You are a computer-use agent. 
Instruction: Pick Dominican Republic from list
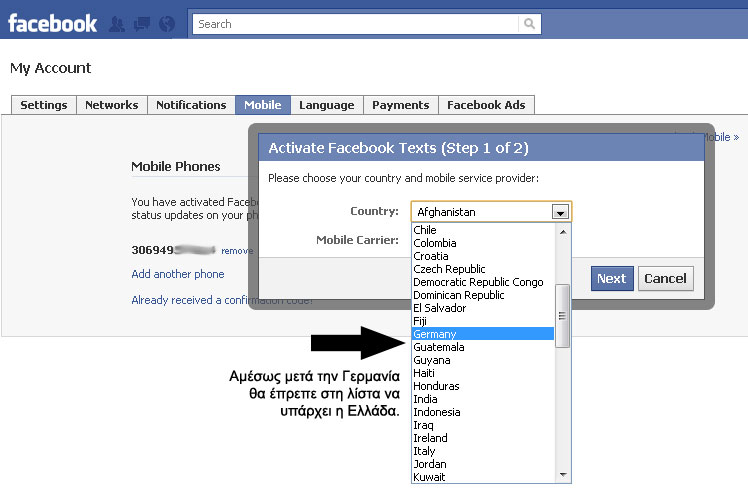click(x=483, y=295)
